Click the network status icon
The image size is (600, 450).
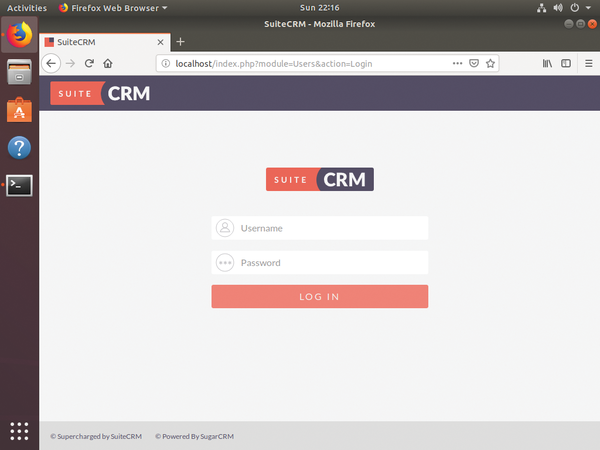point(541,8)
